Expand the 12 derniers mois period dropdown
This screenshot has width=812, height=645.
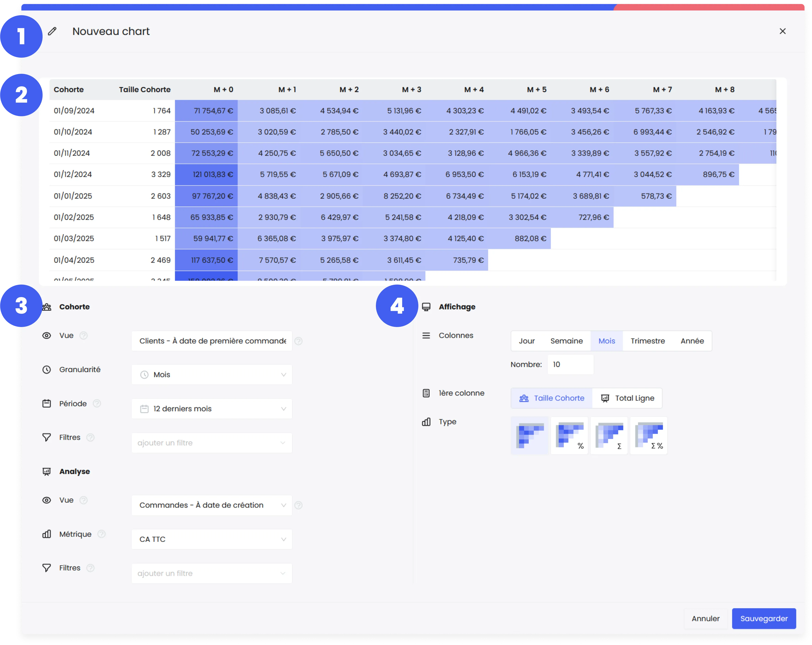[x=212, y=409]
